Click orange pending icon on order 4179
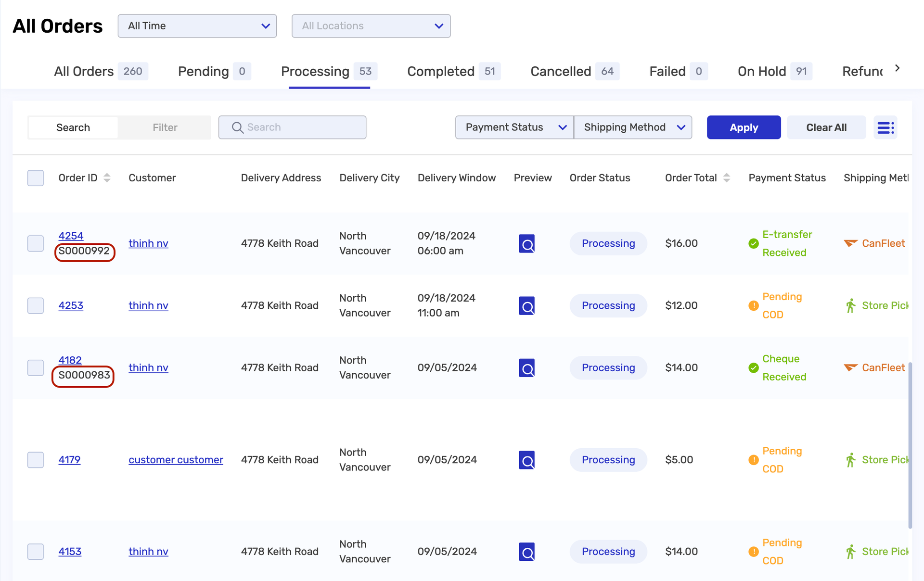 [754, 460]
